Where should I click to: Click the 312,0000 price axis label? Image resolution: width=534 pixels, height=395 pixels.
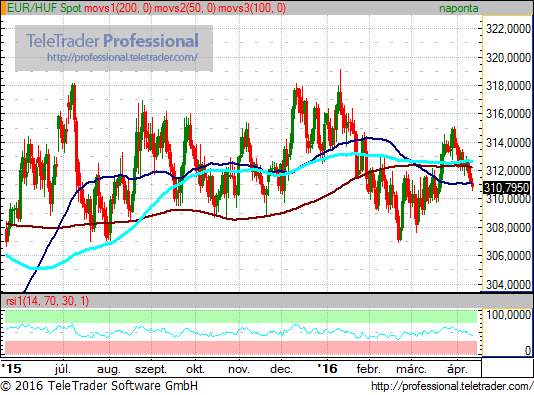click(x=508, y=171)
